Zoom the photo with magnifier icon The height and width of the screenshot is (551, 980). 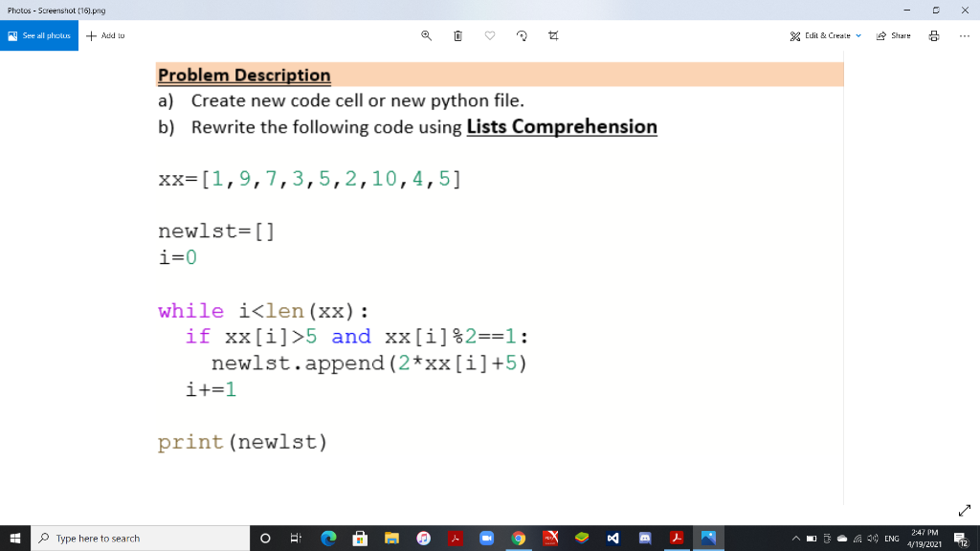coord(426,35)
